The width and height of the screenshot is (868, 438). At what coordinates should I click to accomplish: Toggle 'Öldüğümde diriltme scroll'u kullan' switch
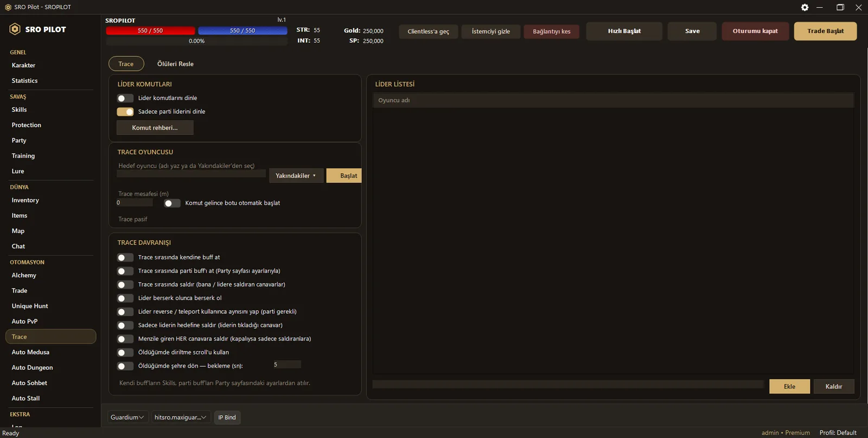(125, 352)
